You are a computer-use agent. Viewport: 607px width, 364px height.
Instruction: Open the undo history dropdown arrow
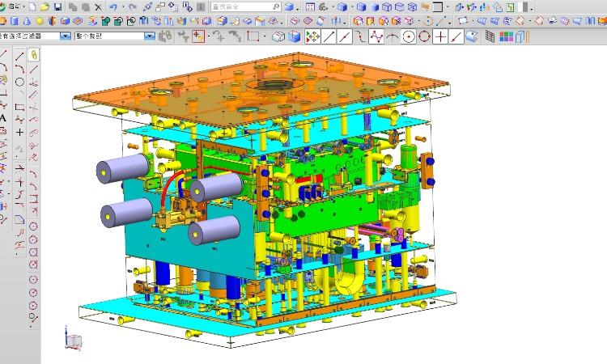[x=121, y=6]
